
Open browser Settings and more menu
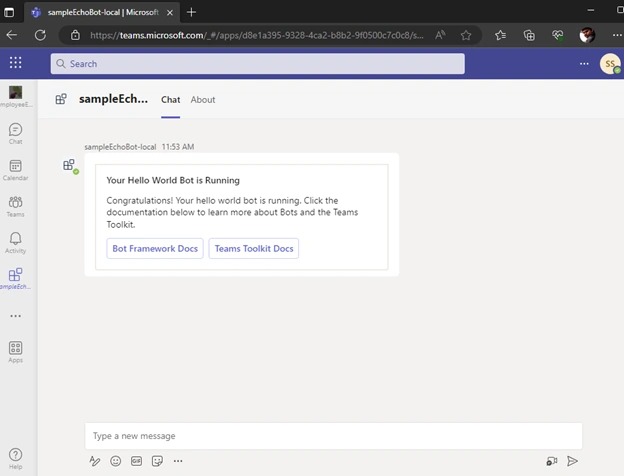pos(617,35)
